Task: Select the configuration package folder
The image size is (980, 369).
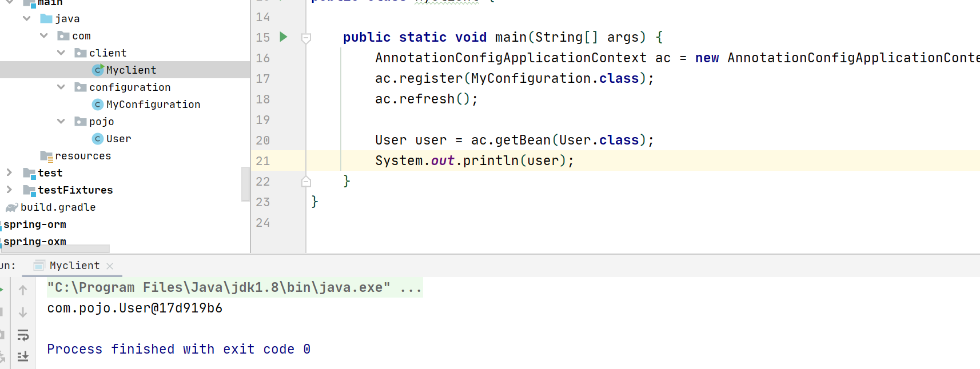Action: (130, 87)
